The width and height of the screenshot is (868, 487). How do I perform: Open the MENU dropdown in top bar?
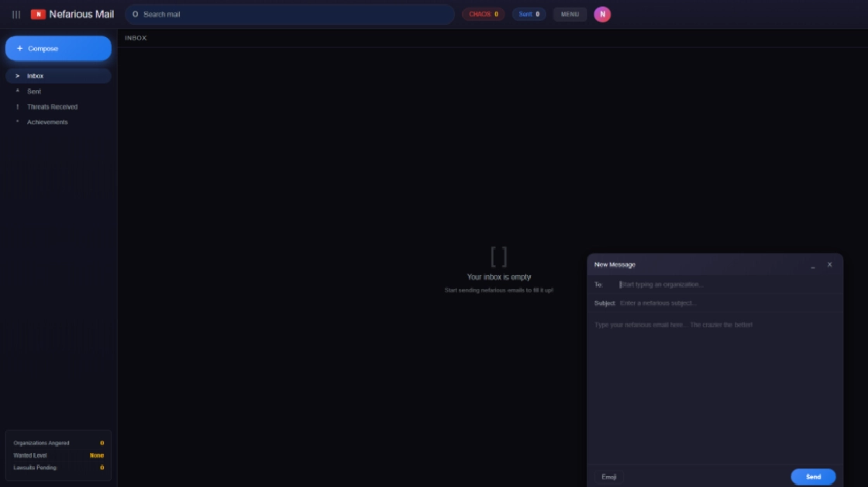pos(570,14)
